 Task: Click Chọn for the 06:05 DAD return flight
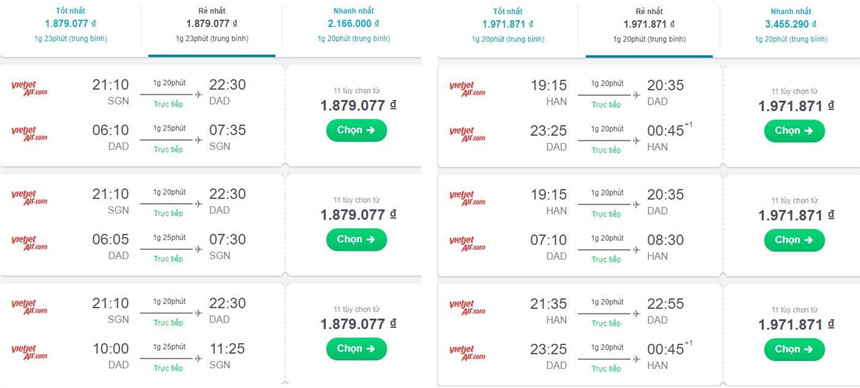pyautogui.click(x=357, y=239)
